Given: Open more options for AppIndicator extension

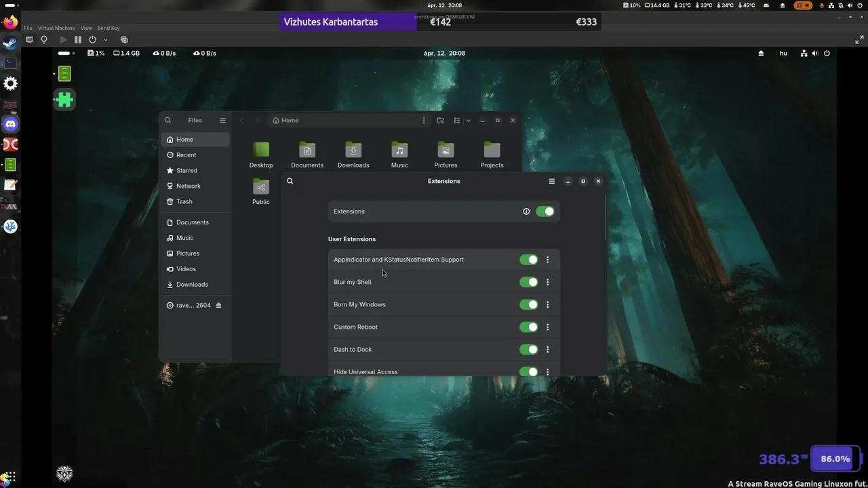Looking at the screenshot, I should [548, 260].
